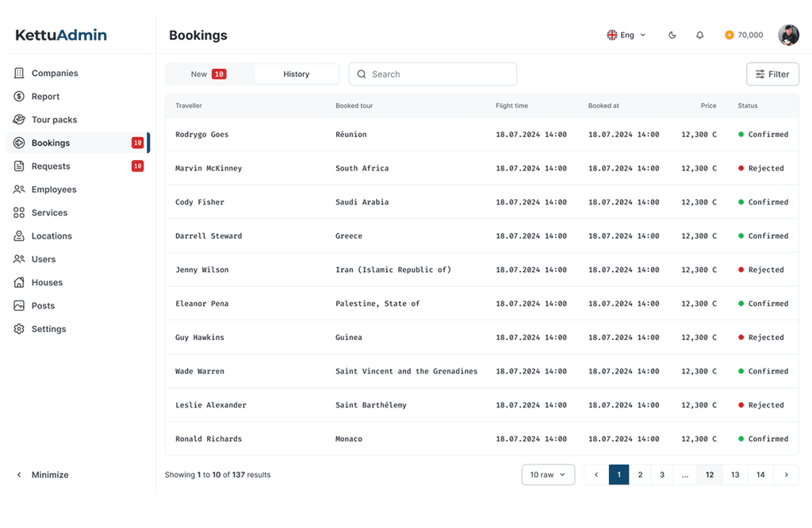
Task: Expand the Eng language dropdown
Action: (x=626, y=35)
